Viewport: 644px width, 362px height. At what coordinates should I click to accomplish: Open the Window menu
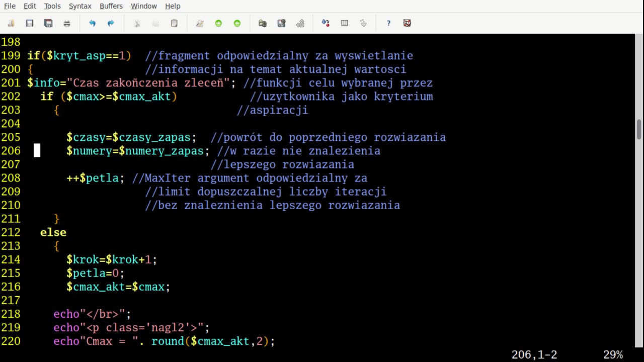click(x=144, y=6)
